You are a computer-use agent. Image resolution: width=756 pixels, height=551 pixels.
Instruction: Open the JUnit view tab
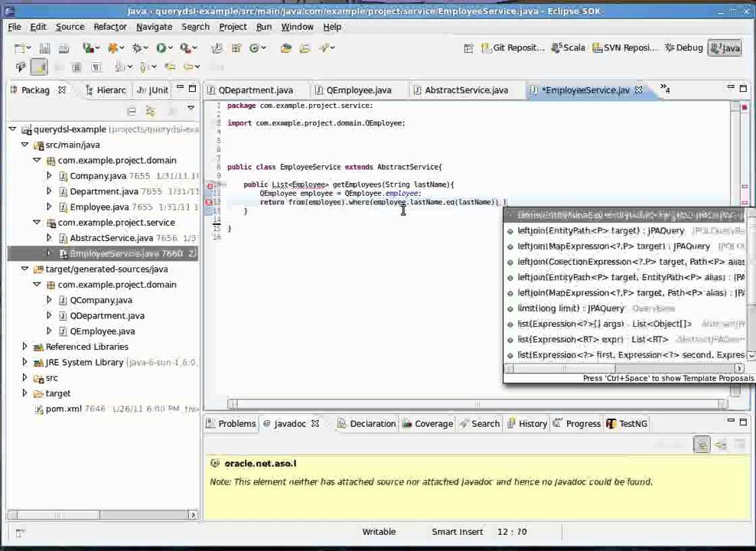[152, 90]
